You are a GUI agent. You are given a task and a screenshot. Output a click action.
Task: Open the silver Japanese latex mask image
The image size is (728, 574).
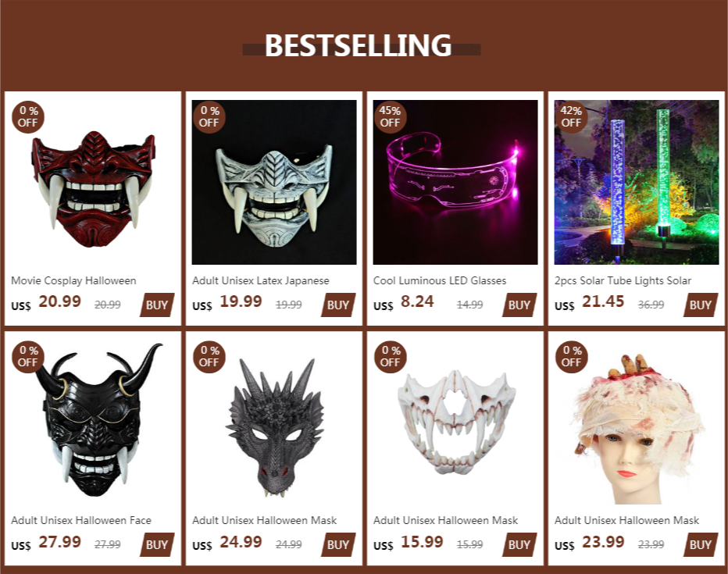pos(274,183)
